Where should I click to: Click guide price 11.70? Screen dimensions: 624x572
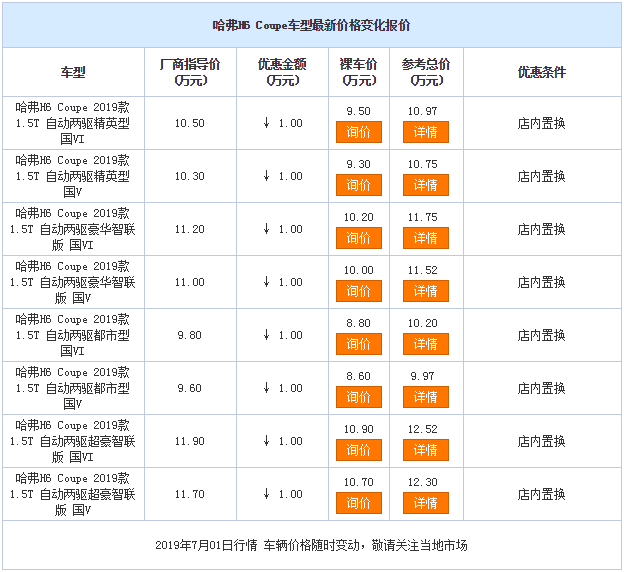tap(190, 494)
